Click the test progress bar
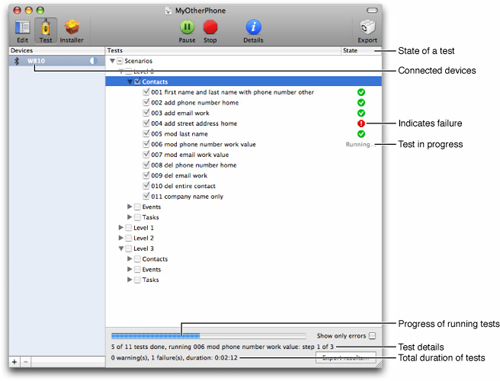Image resolution: width=500 pixels, height=381 pixels. click(x=209, y=336)
